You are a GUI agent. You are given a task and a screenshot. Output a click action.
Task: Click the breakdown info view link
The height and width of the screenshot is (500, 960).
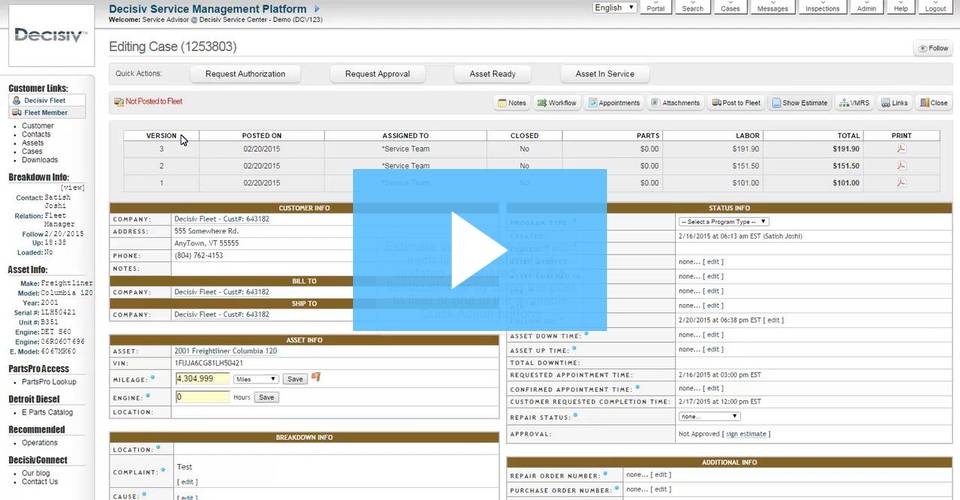pos(73,188)
